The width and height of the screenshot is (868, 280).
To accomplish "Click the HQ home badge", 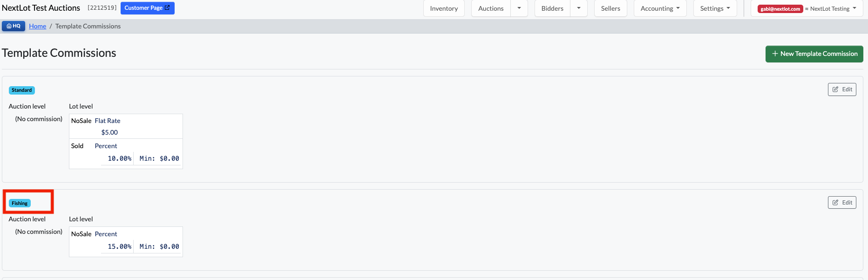I will [14, 26].
